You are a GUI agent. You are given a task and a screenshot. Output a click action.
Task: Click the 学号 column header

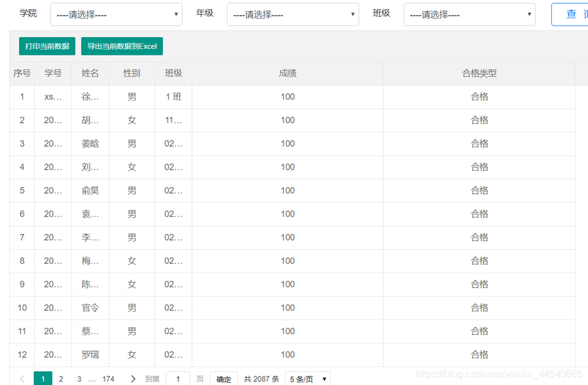point(53,73)
